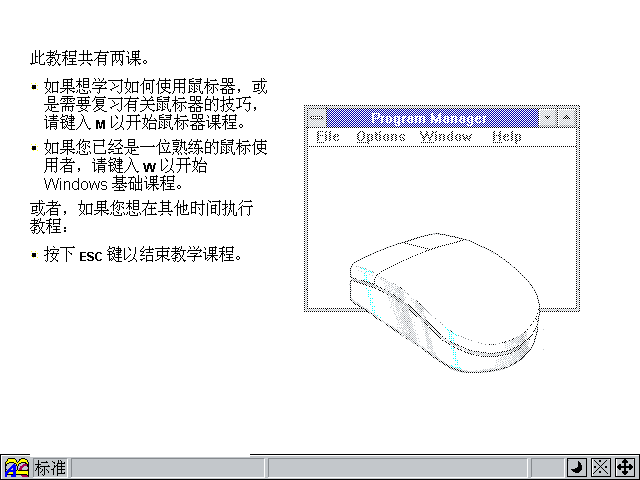Click the Program Manager maximize up-arrow
The image size is (640, 480).
pos(567,118)
